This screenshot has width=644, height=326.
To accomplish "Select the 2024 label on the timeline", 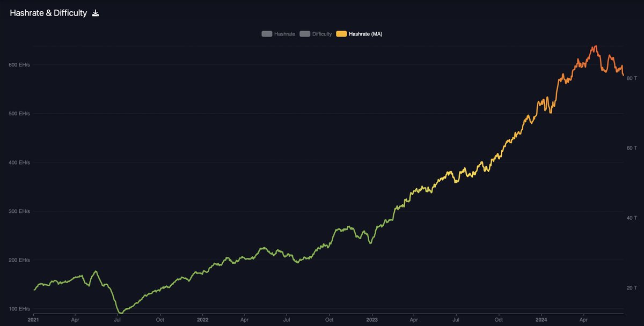I will click(541, 319).
